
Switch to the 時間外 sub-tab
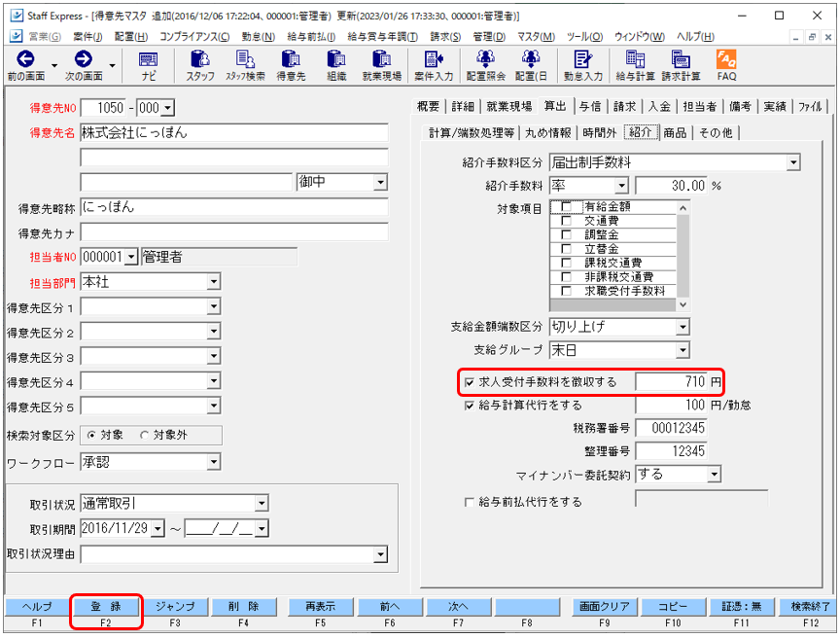point(600,133)
